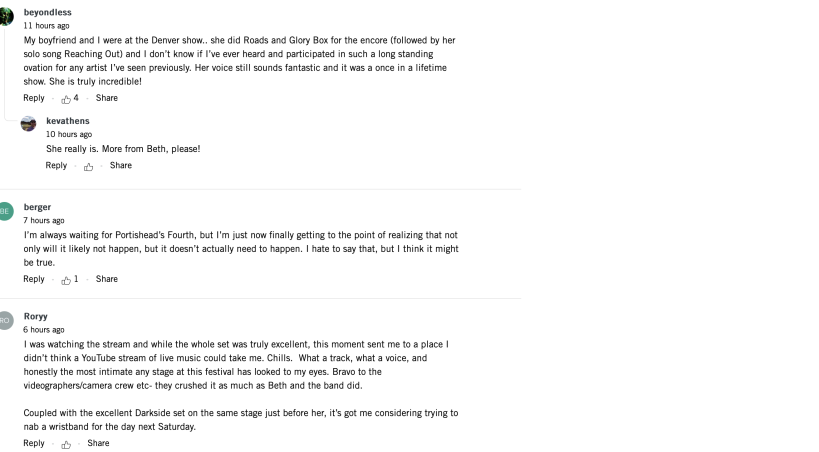Open beyondless username link

click(x=47, y=12)
